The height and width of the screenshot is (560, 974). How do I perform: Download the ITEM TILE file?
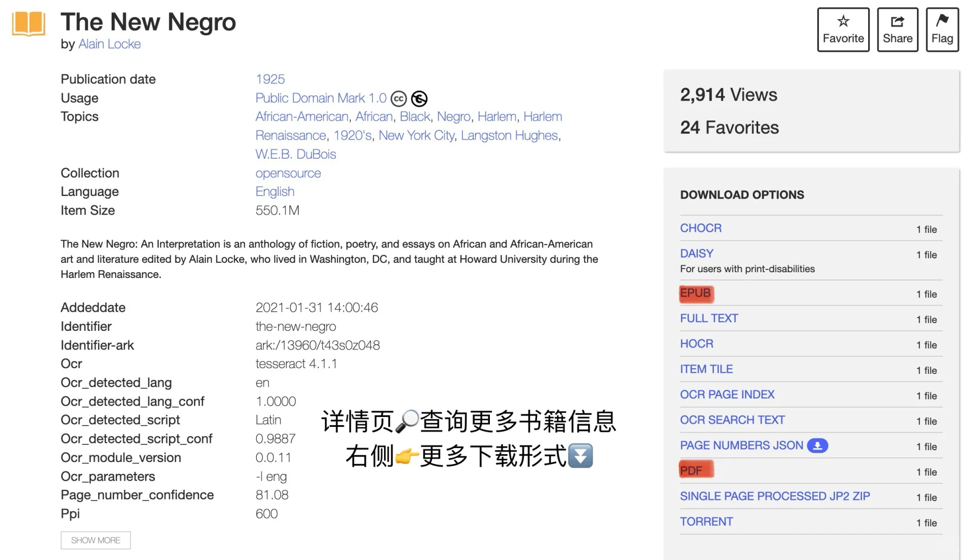click(706, 369)
